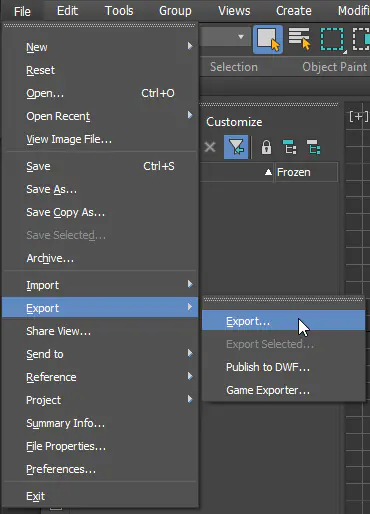Click the rightmost layer hierarchy icon
The image size is (370, 514).
(313, 147)
